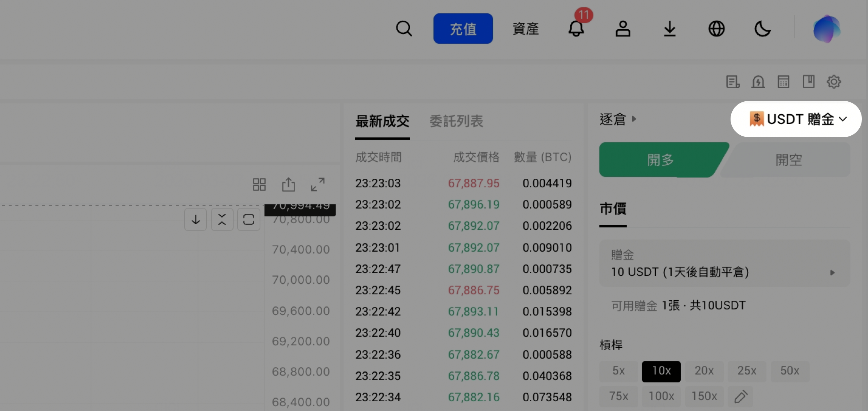Open the user account icon
The width and height of the screenshot is (868, 411).
click(623, 29)
